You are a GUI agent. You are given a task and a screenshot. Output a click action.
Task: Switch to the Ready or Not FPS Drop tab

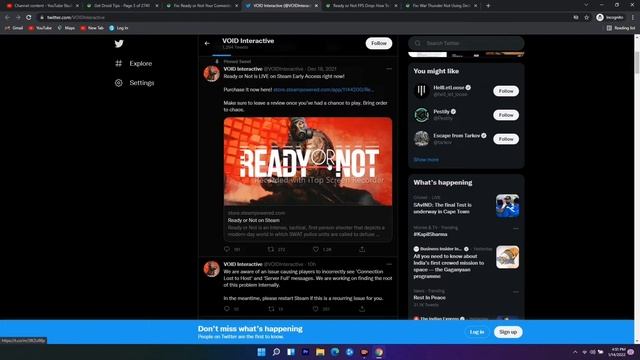(361, 6)
